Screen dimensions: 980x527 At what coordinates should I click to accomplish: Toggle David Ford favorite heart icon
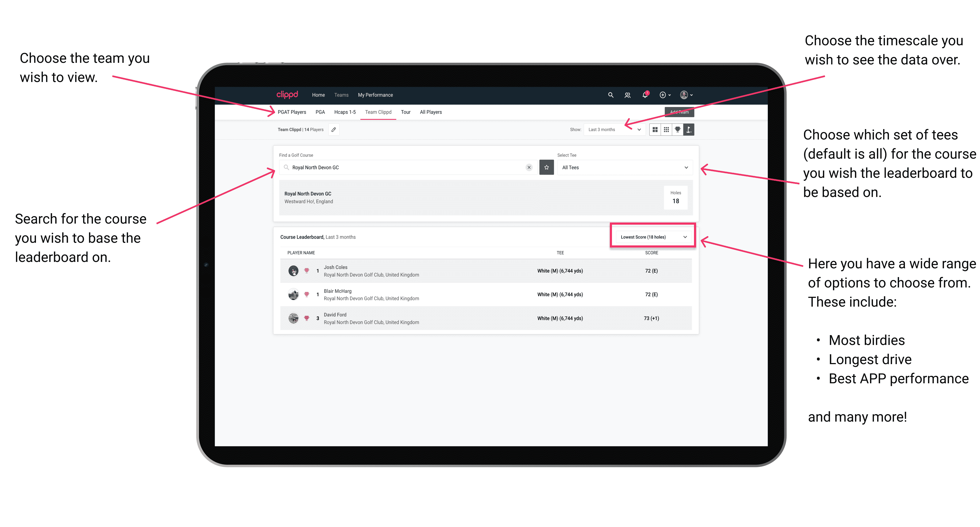306,318
